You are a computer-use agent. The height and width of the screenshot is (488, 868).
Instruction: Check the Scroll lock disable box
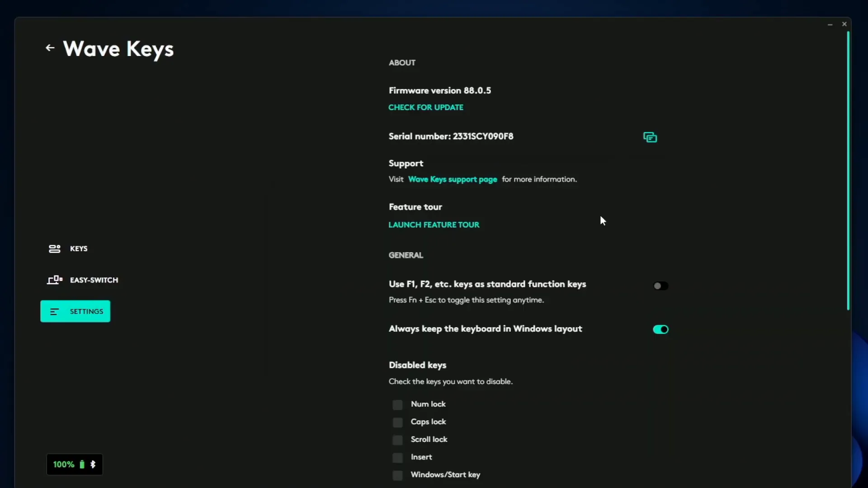tap(397, 440)
